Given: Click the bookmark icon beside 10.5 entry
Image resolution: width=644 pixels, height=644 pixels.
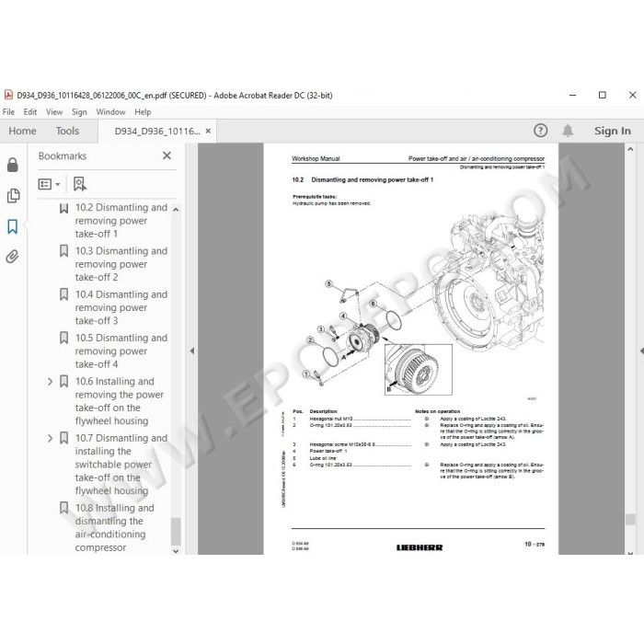Looking at the screenshot, I should (64, 338).
